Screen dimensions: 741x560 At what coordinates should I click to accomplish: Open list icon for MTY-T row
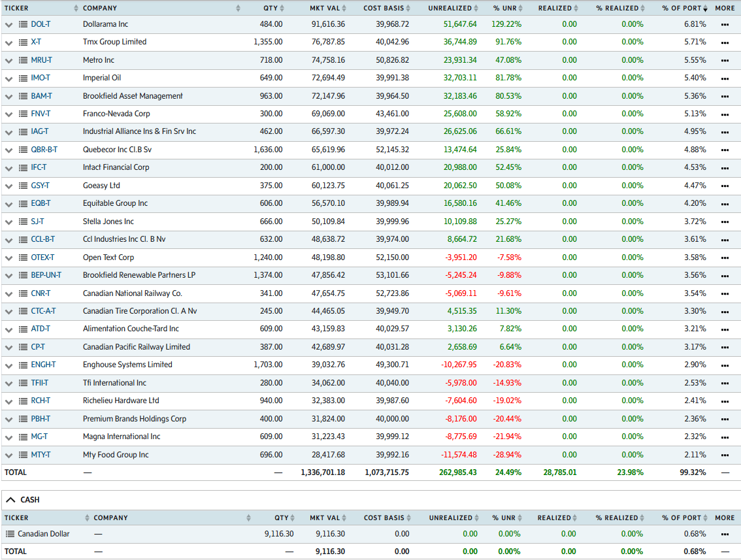[x=23, y=455]
